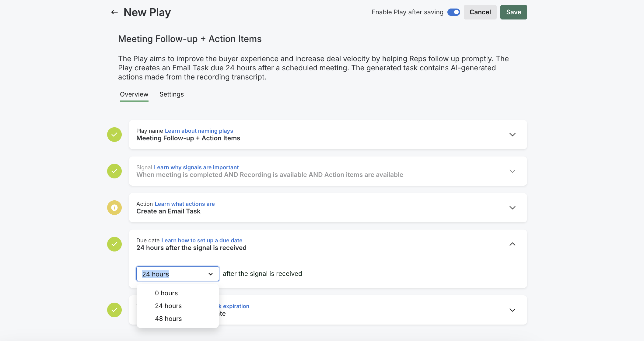644x341 pixels.
Task: Switch to the Settings tab
Action: [171, 94]
